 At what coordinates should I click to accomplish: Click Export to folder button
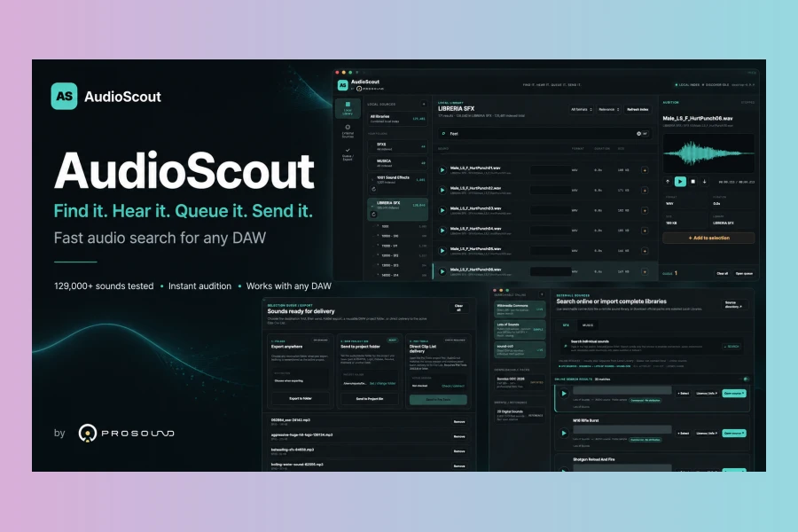point(301,399)
